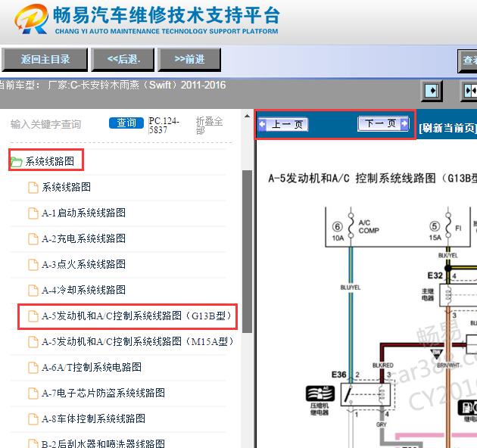477x448 pixels.
Task: Click the A/C compressor relay icon in diagram
Action: (320, 393)
